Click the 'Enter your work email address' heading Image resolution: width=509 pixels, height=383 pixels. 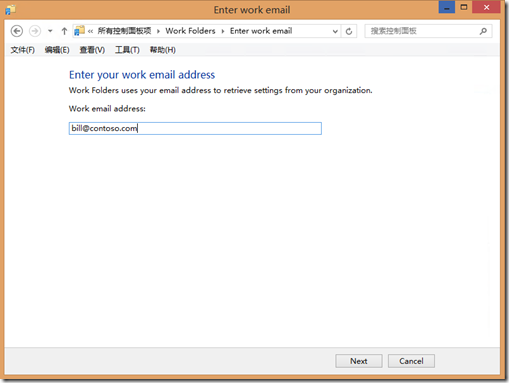(x=142, y=75)
